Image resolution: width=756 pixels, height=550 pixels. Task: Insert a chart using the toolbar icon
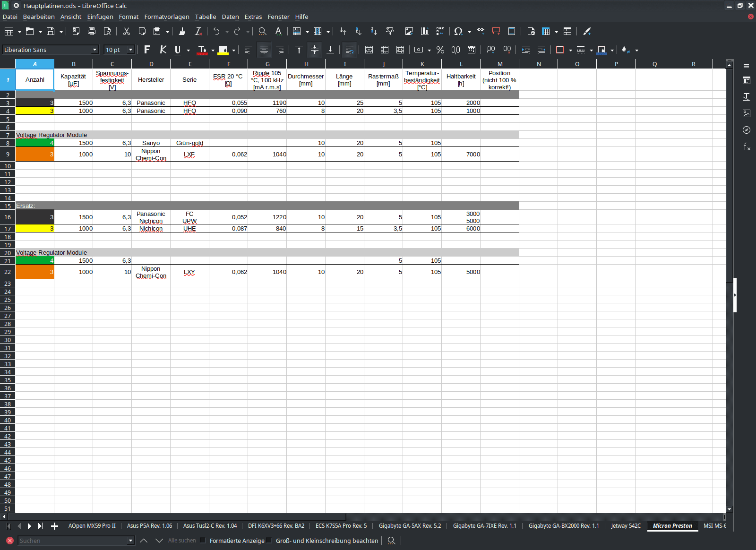click(425, 31)
